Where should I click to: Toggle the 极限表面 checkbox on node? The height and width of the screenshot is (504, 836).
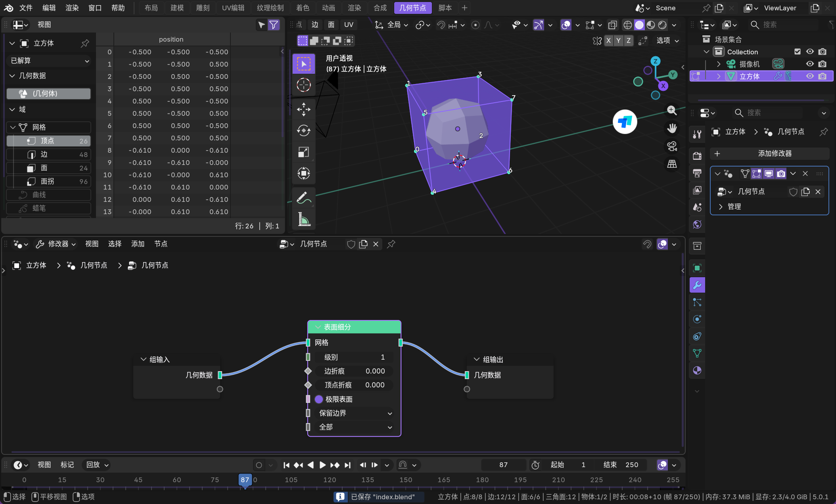click(319, 399)
